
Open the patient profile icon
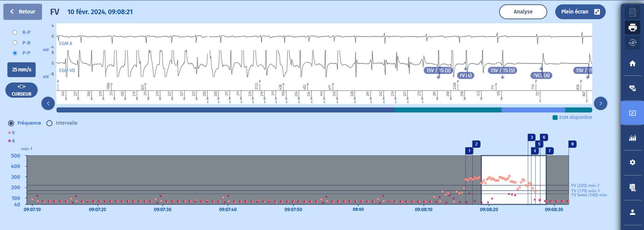[x=632, y=212]
